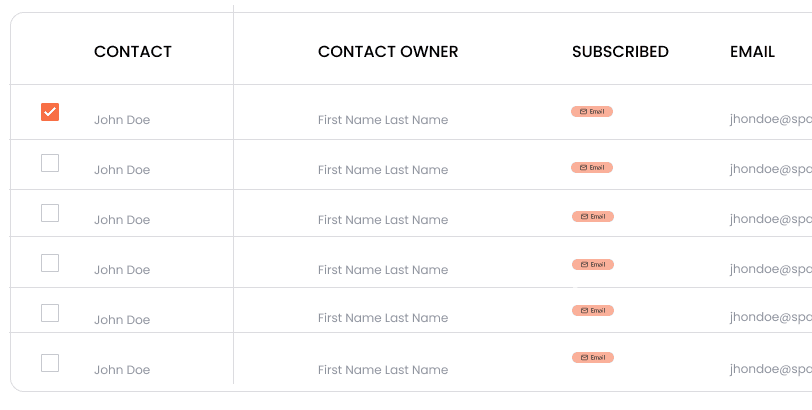Click Email badge in fourth row
This screenshot has height=410, width=812.
click(593, 265)
